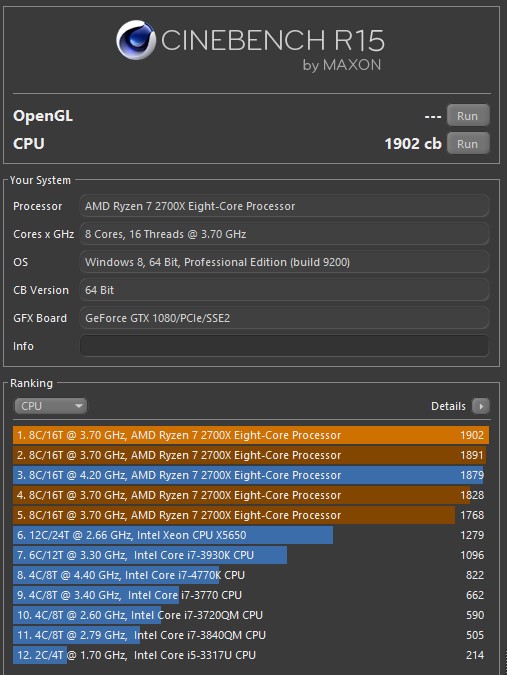The width and height of the screenshot is (507, 675).
Task: Click the CB Version 64 Bit field
Action: click(x=284, y=290)
